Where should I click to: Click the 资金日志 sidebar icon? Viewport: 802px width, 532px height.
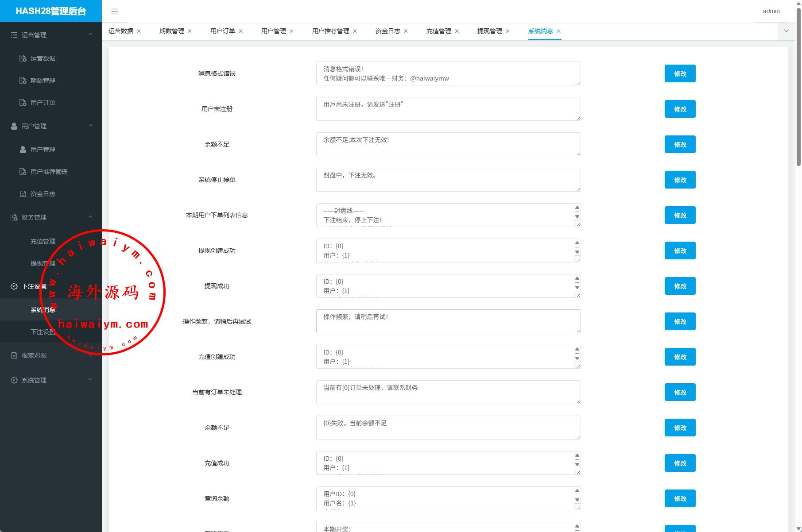[x=23, y=194]
